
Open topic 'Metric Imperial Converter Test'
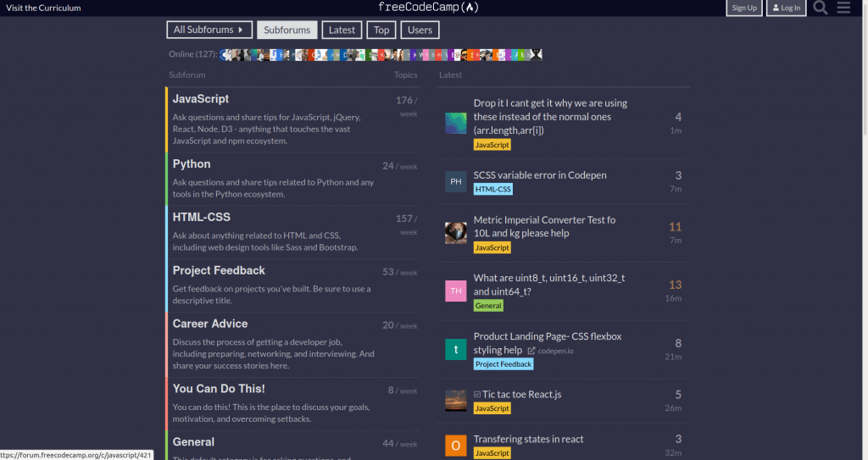(x=544, y=226)
